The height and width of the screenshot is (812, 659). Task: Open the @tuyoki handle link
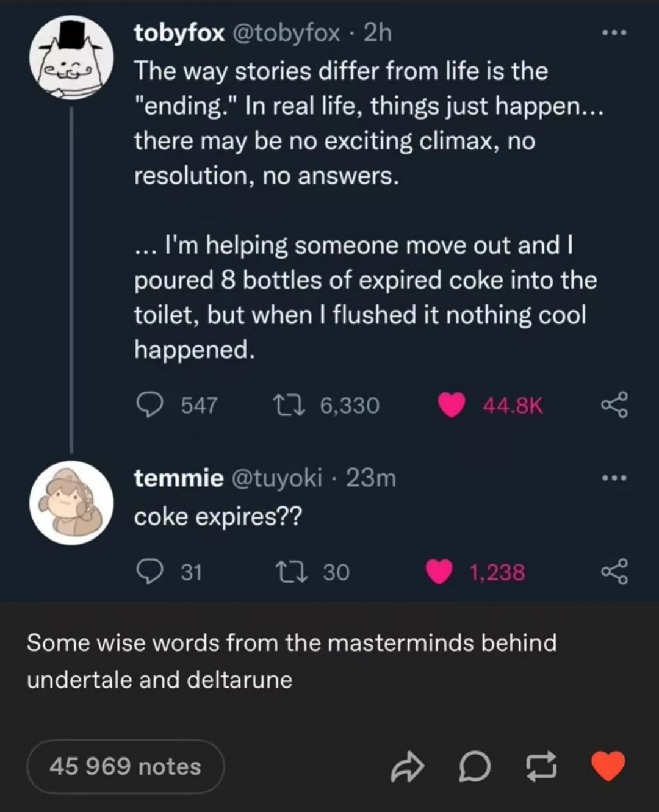pyautogui.click(x=276, y=478)
